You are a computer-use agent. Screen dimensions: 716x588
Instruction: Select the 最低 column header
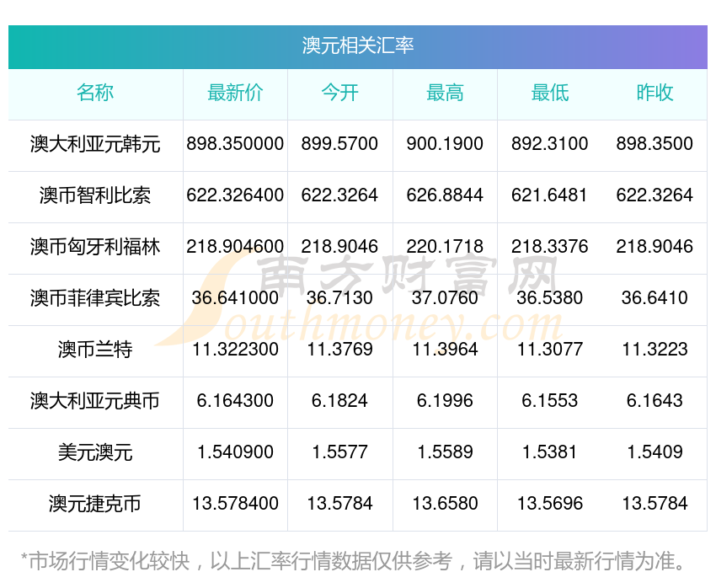click(550, 93)
